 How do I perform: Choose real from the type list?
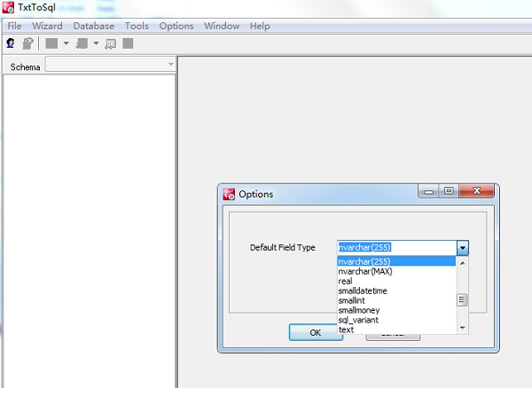coord(396,282)
